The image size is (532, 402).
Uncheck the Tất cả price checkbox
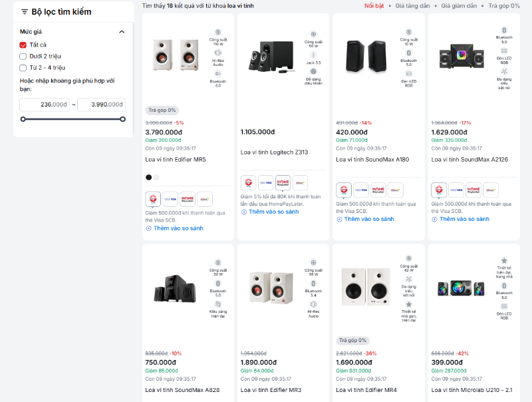(x=23, y=45)
